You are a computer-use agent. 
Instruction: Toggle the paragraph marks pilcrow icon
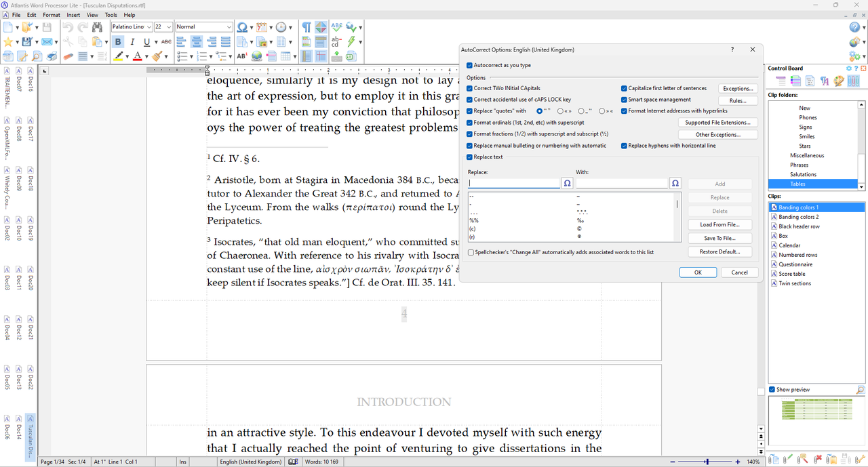pyautogui.click(x=307, y=27)
